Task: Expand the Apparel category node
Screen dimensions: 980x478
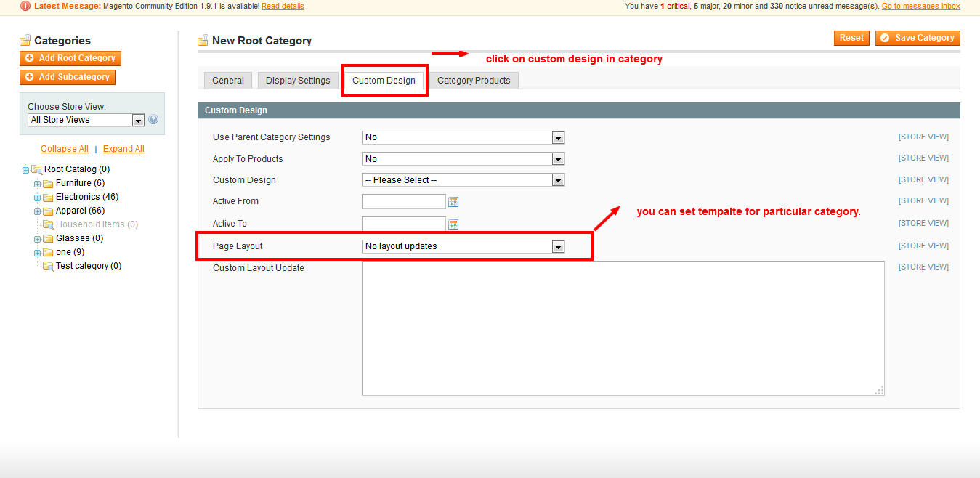Action: (37, 211)
